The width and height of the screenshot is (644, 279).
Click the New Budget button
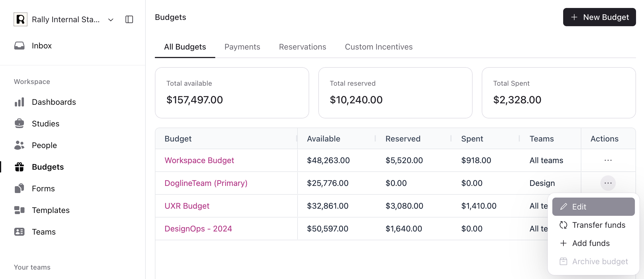(599, 17)
